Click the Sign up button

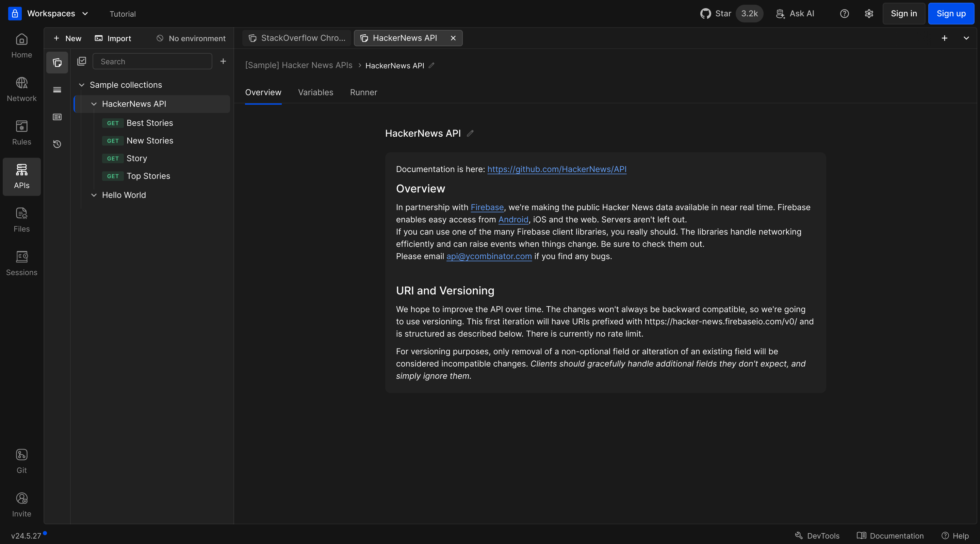[951, 14]
